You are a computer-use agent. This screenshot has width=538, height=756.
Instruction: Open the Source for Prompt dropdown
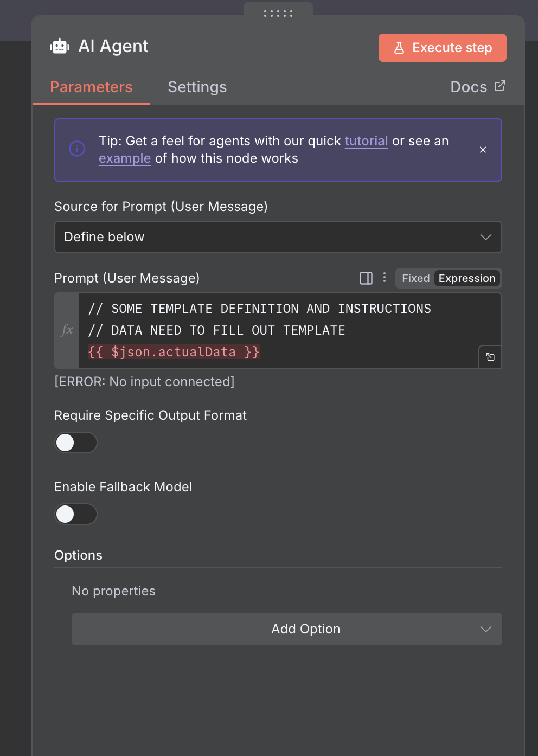coord(278,237)
